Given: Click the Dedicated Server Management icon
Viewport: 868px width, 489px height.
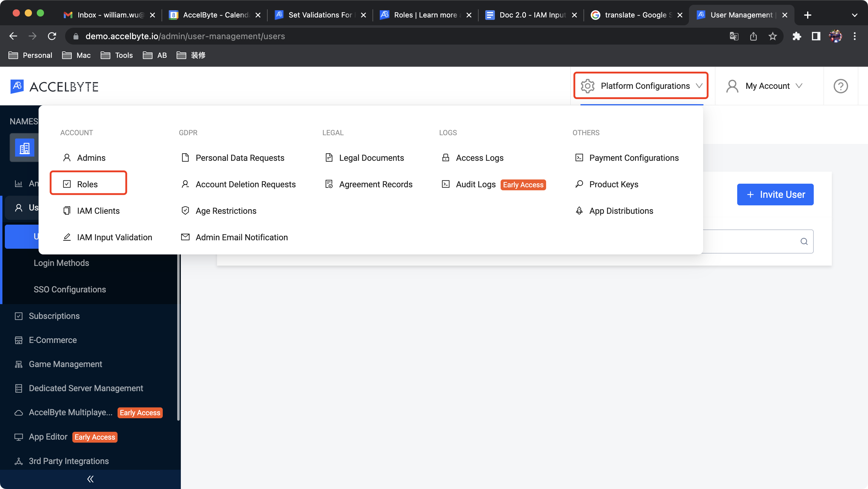Looking at the screenshot, I should tap(18, 388).
